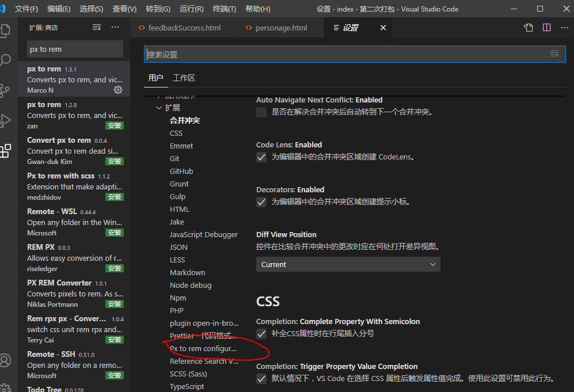This screenshot has width=574, height=392.
Task: Open 编辑(E) menu
Action: pos(59,9)
